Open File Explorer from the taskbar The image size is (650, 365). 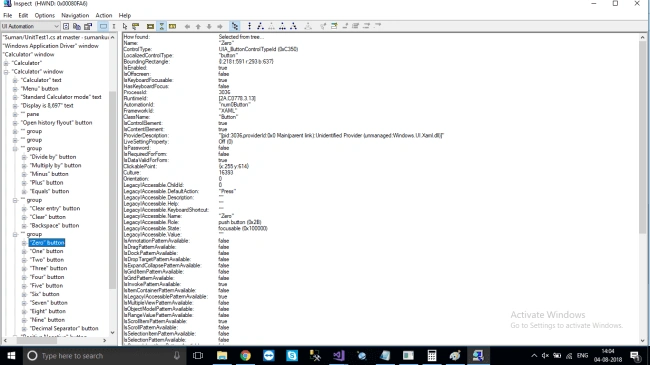(222, 356)
